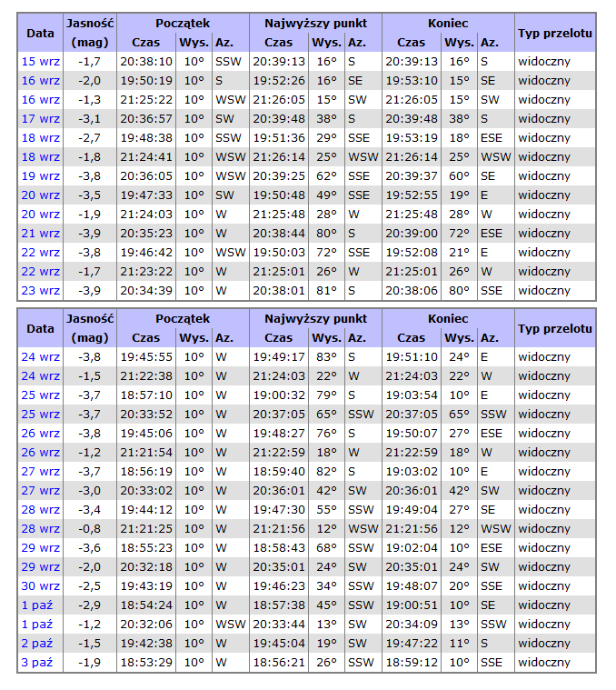Click the 23 wrz date link
Viewport: 616px width, 690px height.
pyautogui.click(x=41, y=290)
